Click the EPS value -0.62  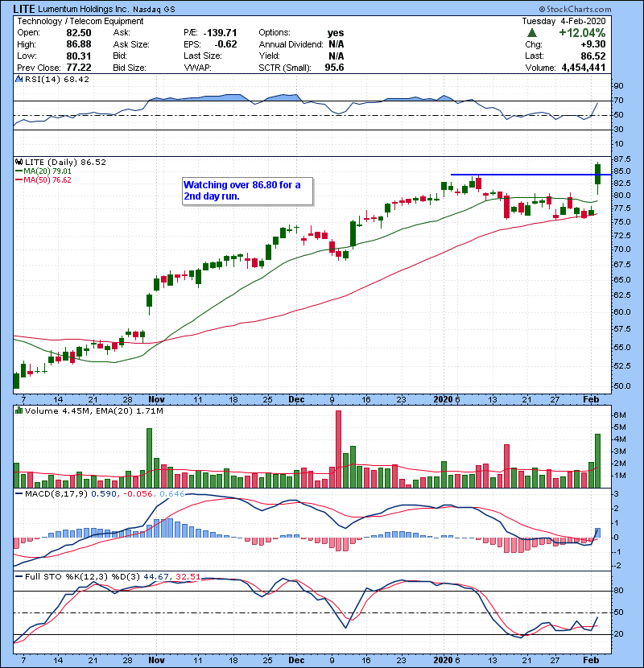(225, 44)
